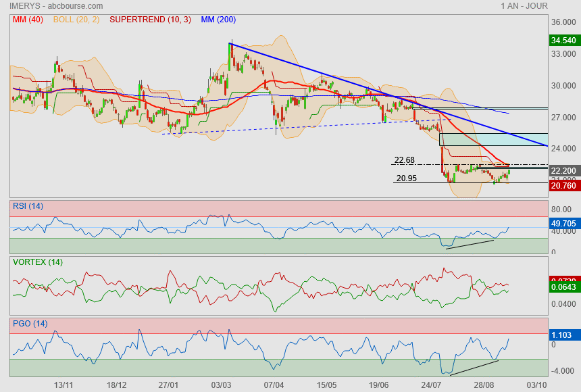581x392 pixels.
Task: Select the red 20.760 price tag
Action: tap(563, 185)
